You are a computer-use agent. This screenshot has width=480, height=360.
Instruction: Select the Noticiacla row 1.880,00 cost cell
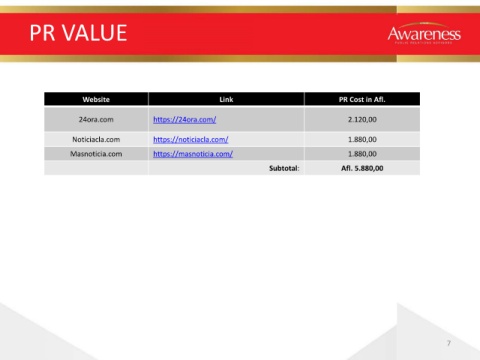click(x=362, y=139)
